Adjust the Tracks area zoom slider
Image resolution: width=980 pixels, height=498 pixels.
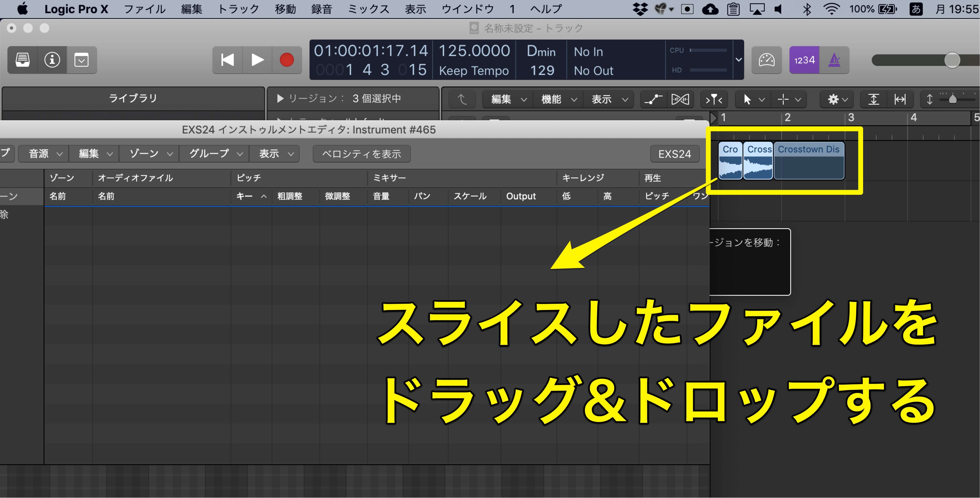[953, 99]
